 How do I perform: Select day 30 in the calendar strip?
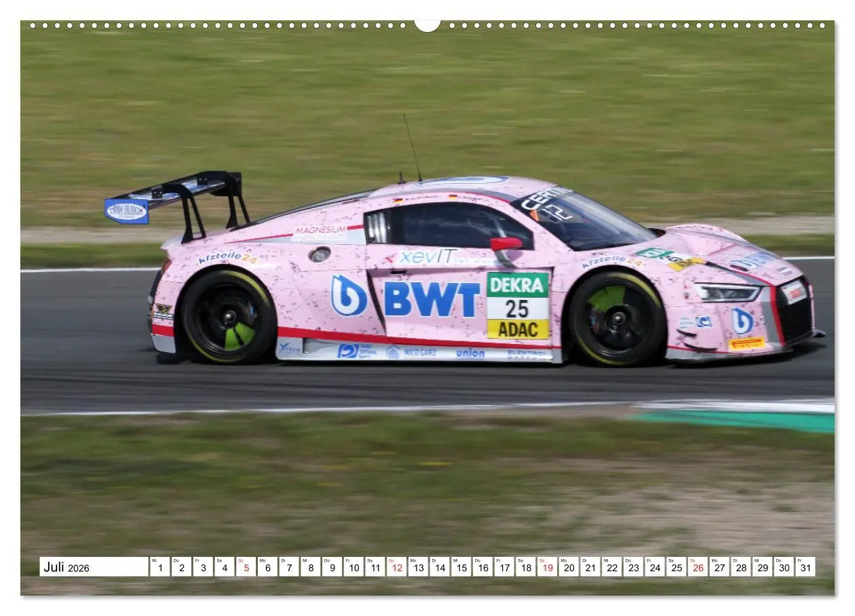click(x=784, y=567)
